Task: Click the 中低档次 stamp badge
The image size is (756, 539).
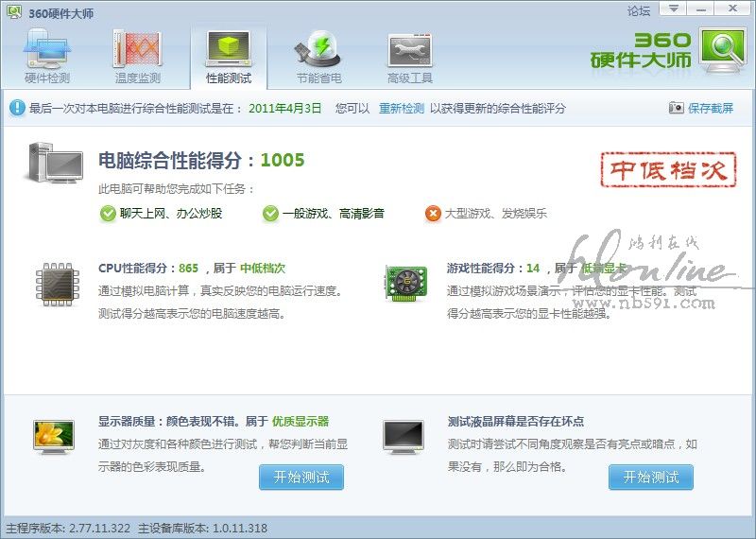Action: click(x=668, y=170)
